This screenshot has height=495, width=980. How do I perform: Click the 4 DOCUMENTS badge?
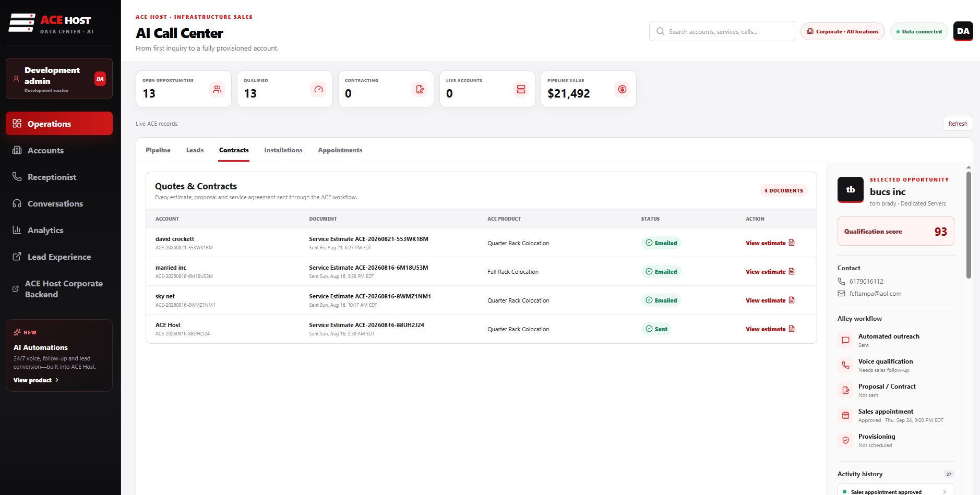coord(783,190)
